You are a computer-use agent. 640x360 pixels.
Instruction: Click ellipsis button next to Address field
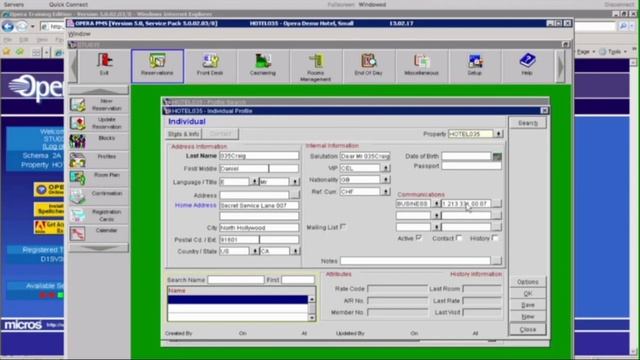[294, 195]
